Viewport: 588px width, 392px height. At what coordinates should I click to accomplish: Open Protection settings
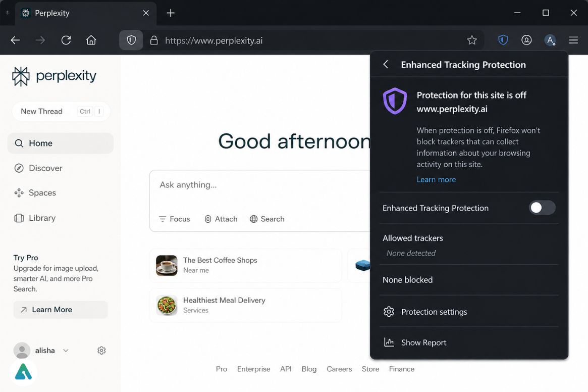coord(469,312)
